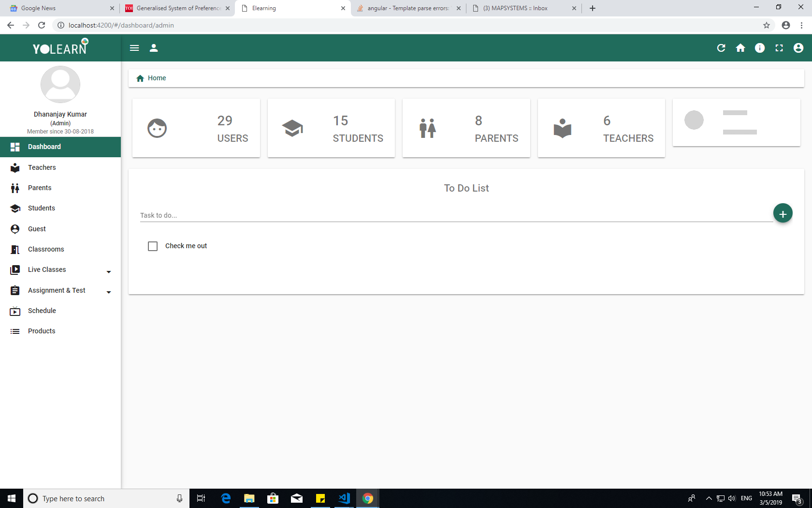
Task: Open the Classrooms menu item
Action: 60,249
